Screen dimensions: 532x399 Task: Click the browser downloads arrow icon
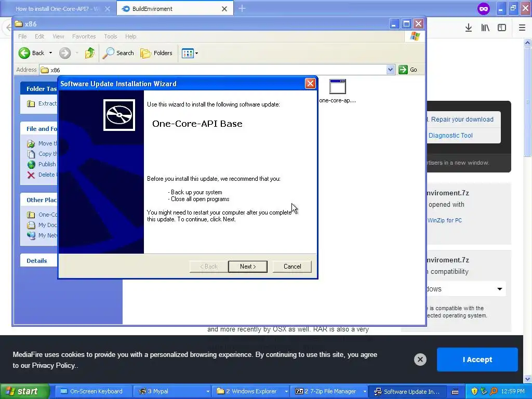(x=469, y=28)
